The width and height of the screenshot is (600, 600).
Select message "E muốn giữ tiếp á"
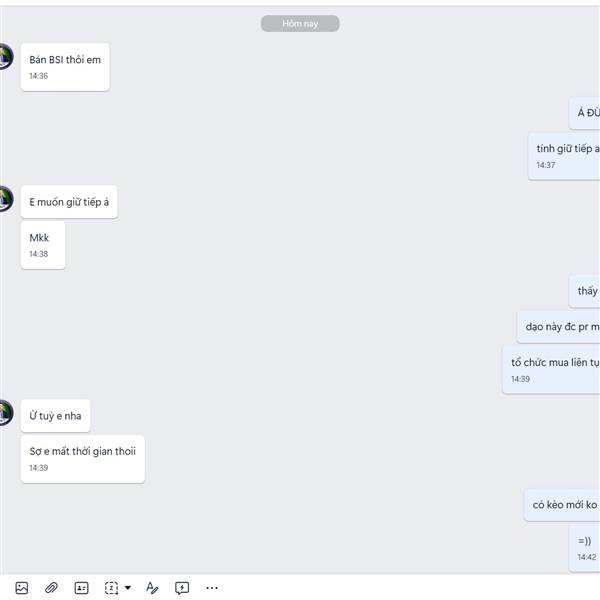(69, 202)
